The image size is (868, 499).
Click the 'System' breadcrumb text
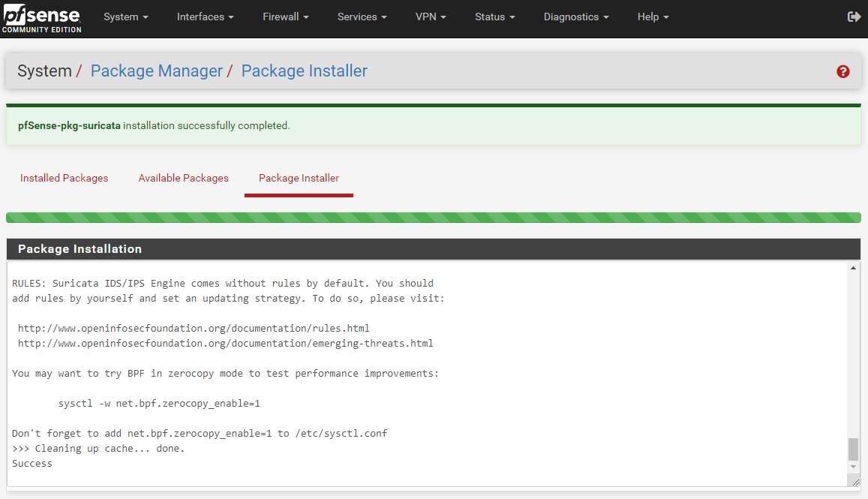pos(44,71)
